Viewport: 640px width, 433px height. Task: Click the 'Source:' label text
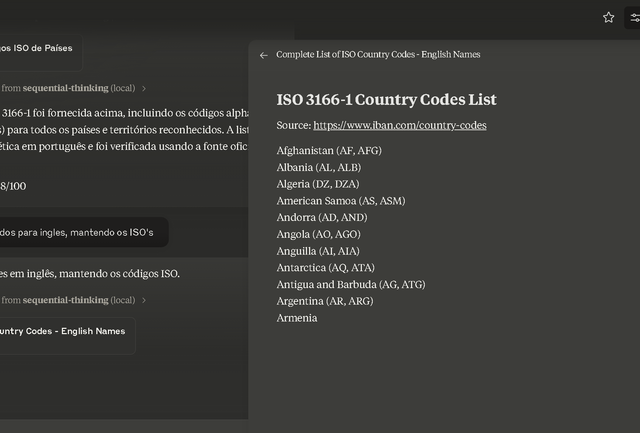294,125
